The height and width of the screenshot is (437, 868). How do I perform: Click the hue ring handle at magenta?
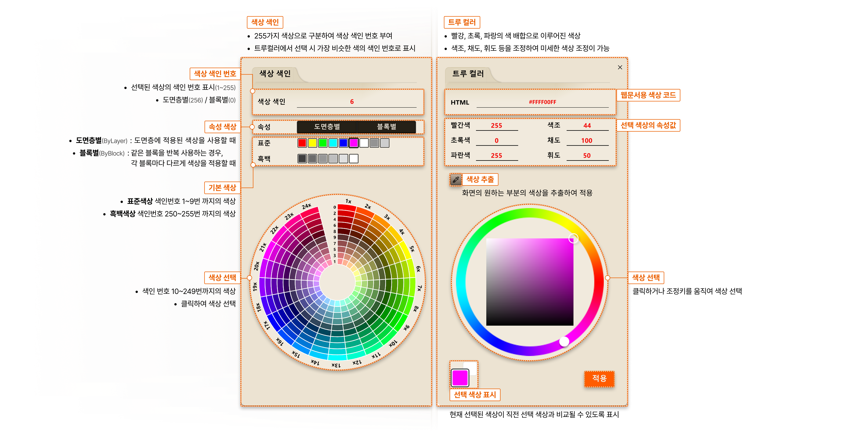(564, 342)
